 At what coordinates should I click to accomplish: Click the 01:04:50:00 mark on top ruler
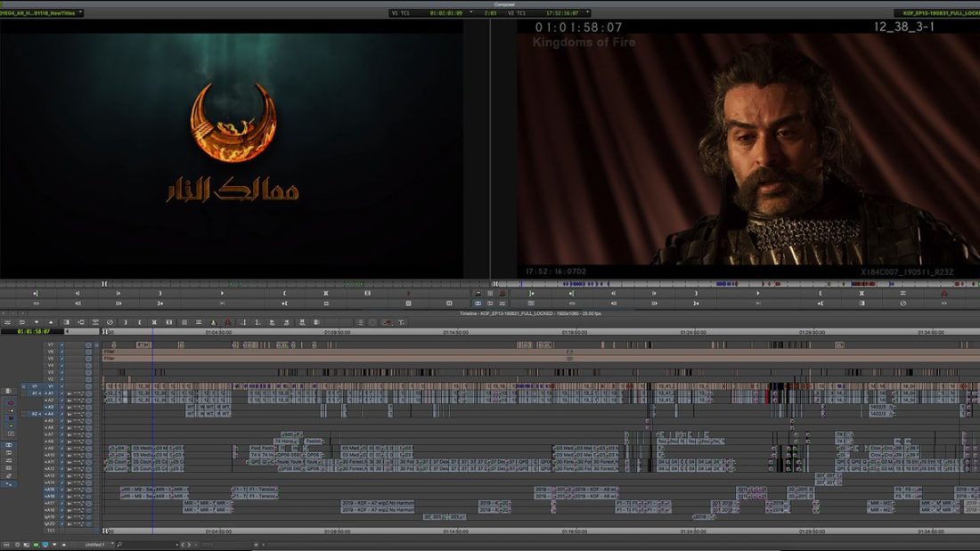click(x=218, y=332)
